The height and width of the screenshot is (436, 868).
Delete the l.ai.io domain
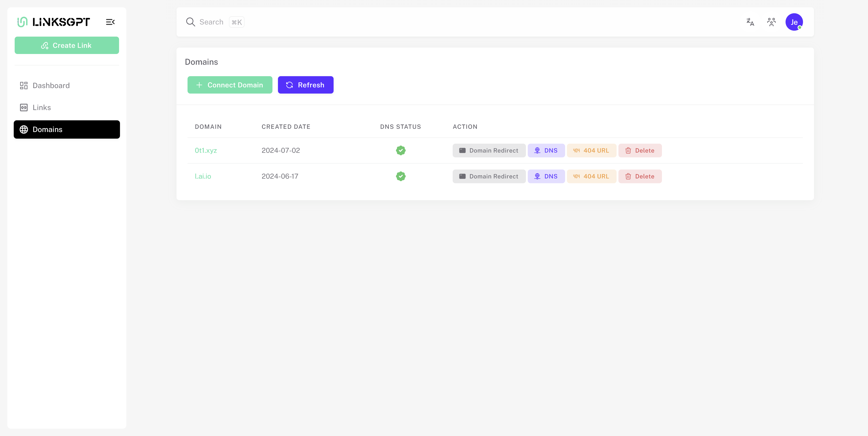(639, 176)
